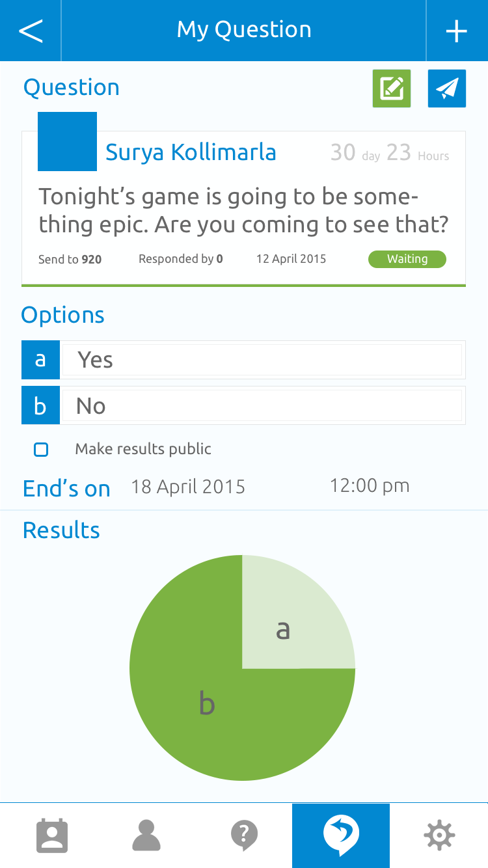Open the Responded by 0 link
The image size is (488, 868).
coord(180,258)
